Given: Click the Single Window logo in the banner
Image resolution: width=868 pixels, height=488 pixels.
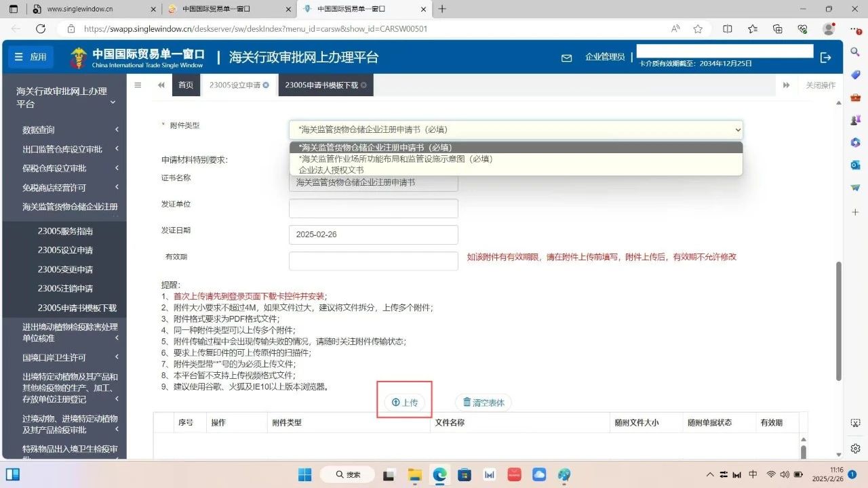Looking at the screenshot, I should click(x=78, y=57).
